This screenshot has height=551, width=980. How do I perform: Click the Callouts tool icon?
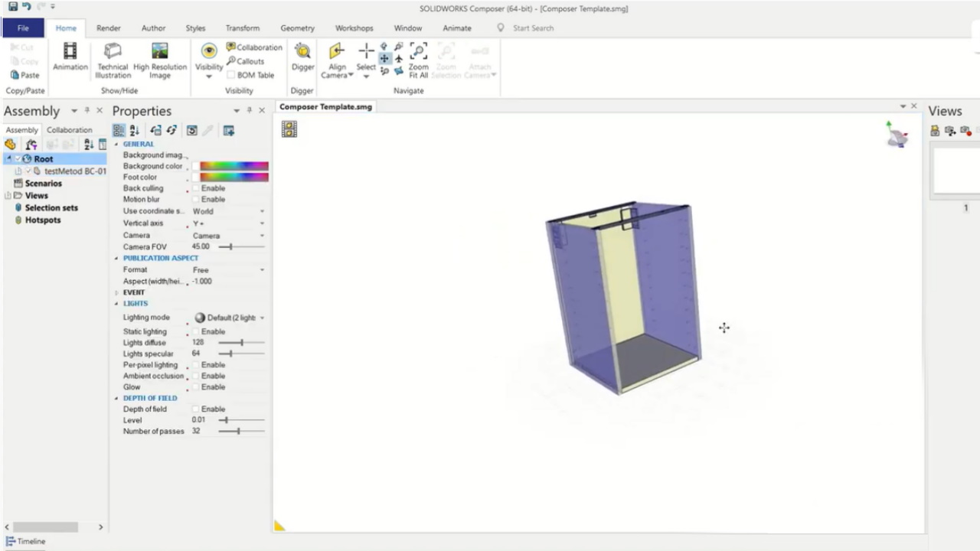point(231,61)
